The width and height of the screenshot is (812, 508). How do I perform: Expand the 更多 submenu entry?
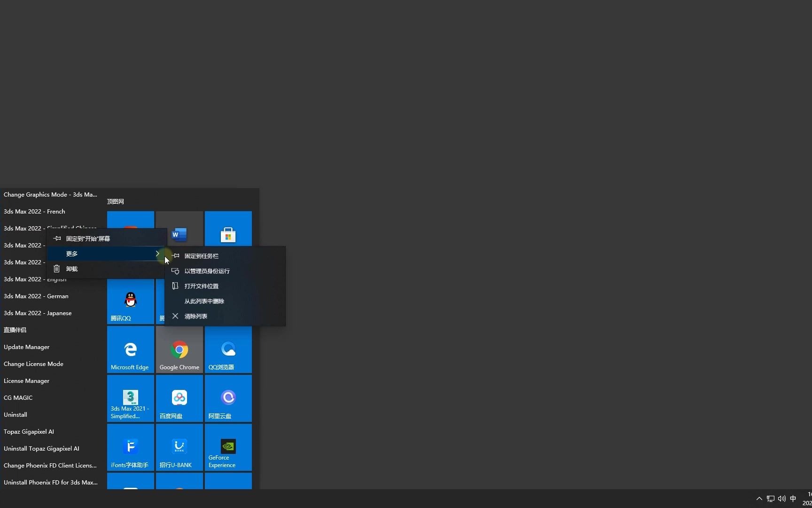tap(107, 254)
